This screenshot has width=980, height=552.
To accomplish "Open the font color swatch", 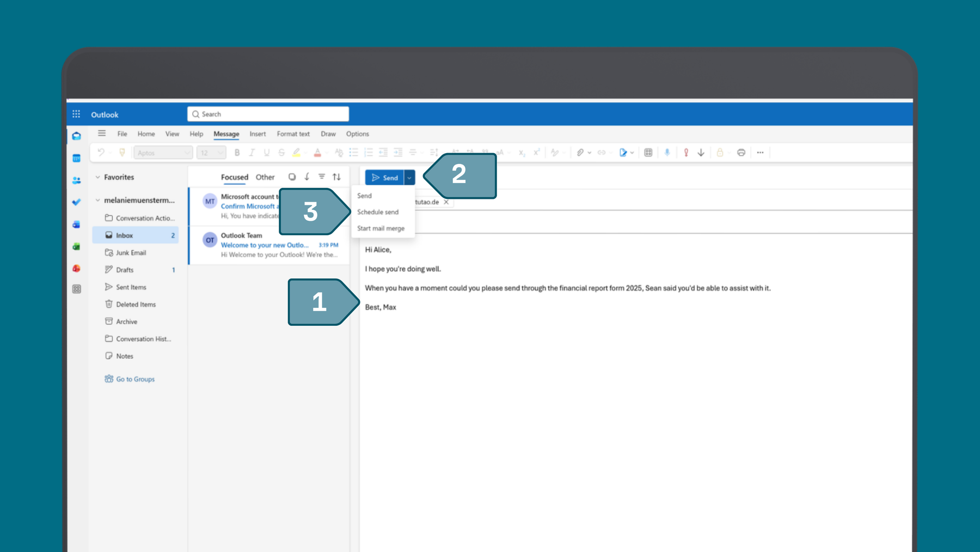I will pyautogui.click(x=317, y=153).
